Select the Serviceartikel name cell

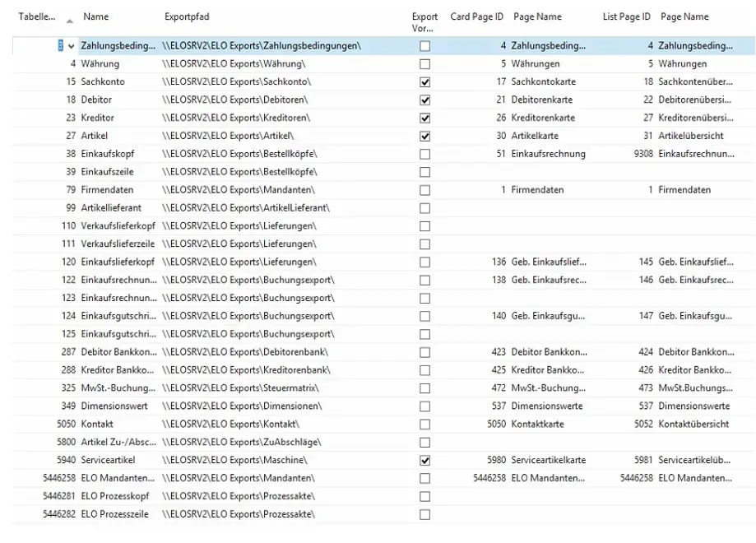(x=108, y=460)
